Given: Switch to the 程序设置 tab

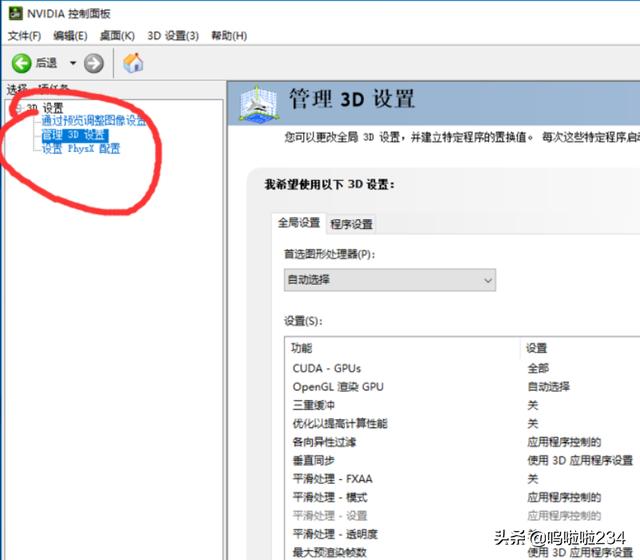Looking at the screenshot, I should coord(351,224).
